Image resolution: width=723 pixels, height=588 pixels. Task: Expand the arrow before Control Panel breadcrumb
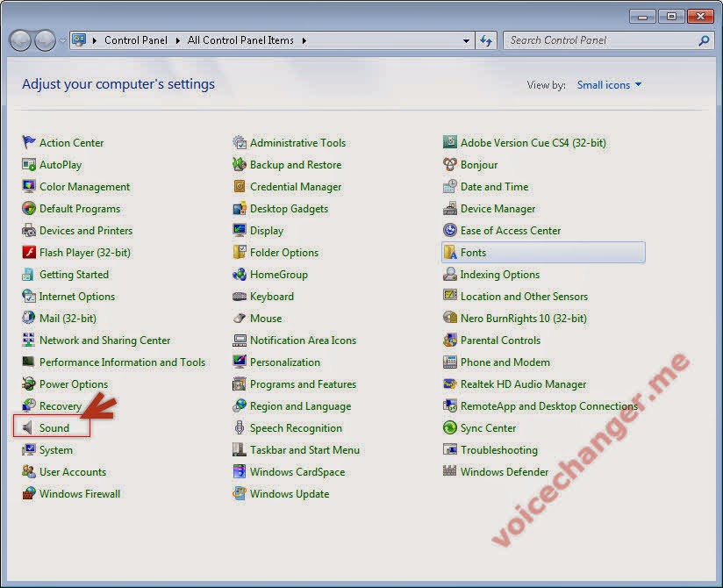[95, 40]
